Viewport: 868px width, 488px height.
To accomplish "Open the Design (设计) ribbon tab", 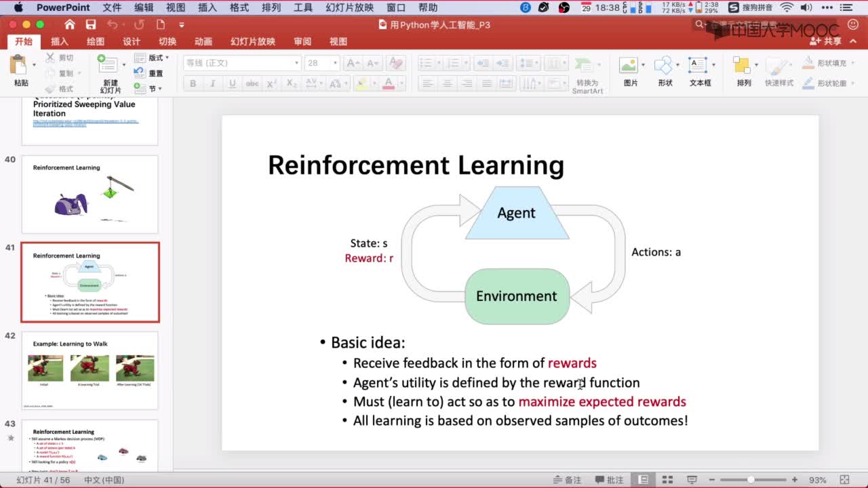I will (x=132, y=41).
